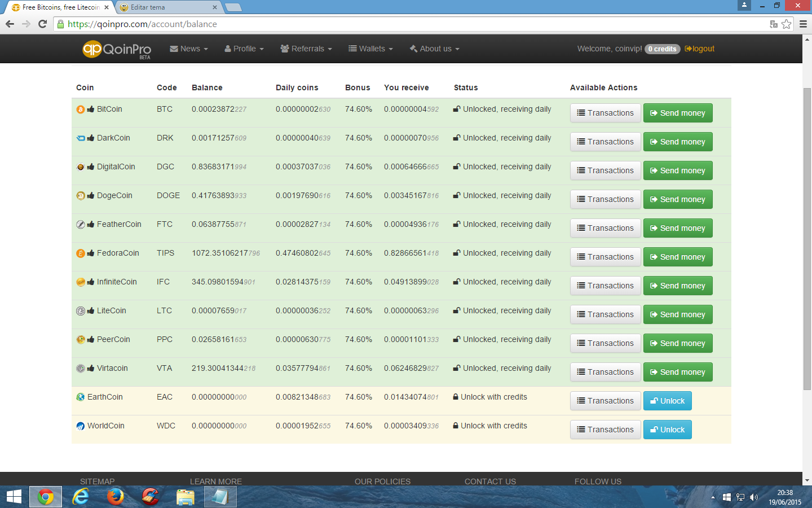Click the LiteCoin coin icon
The image size is (812, 508).
pos(81,311)
